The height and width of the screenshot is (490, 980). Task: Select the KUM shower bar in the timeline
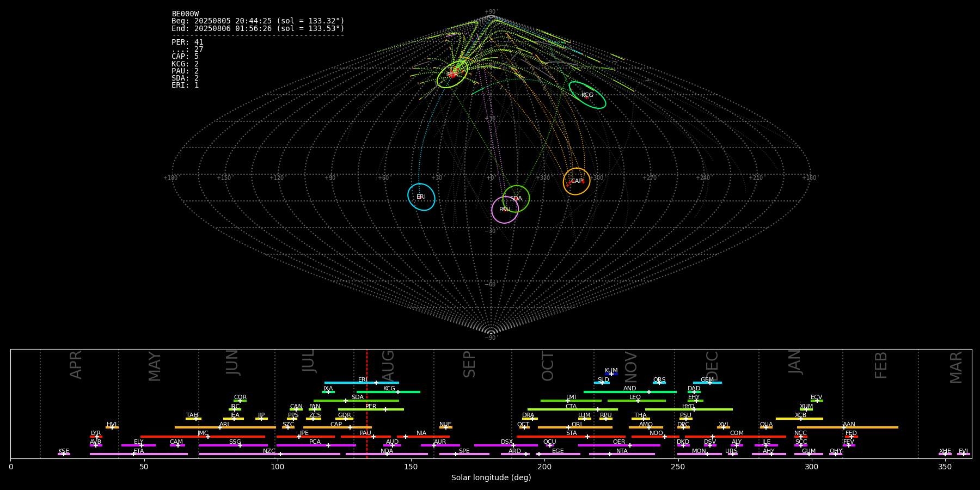coord(611,374)
